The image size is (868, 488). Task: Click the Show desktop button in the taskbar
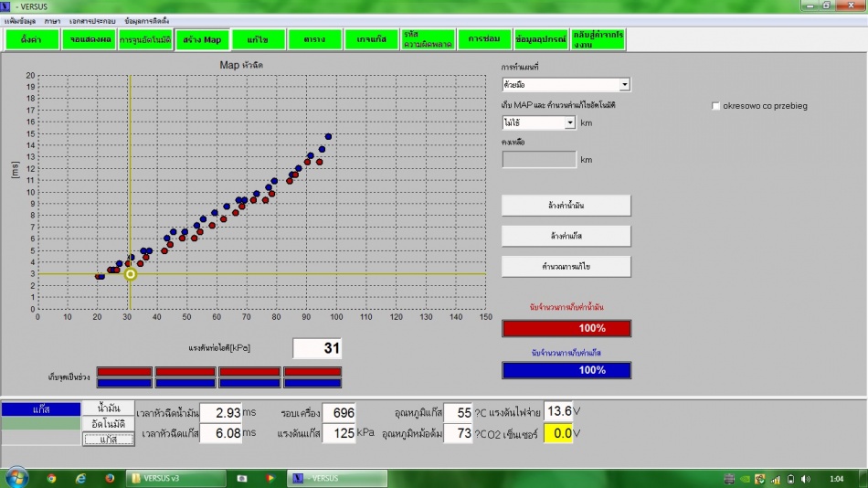pyautogui.click(x=863, y=479)
